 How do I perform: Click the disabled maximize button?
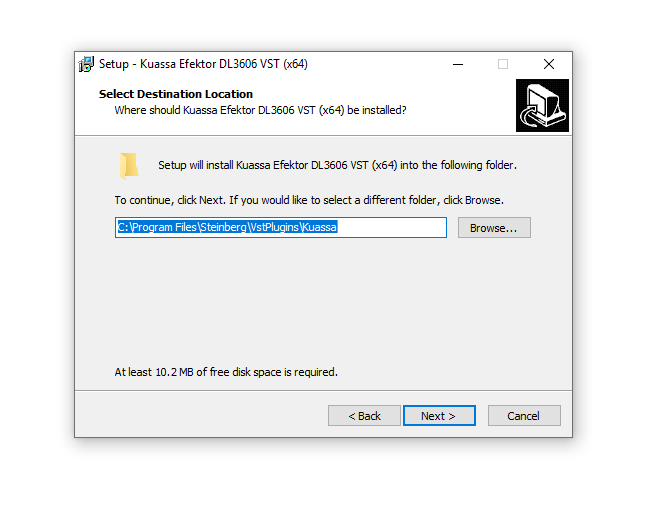click(x=503, y=64)
